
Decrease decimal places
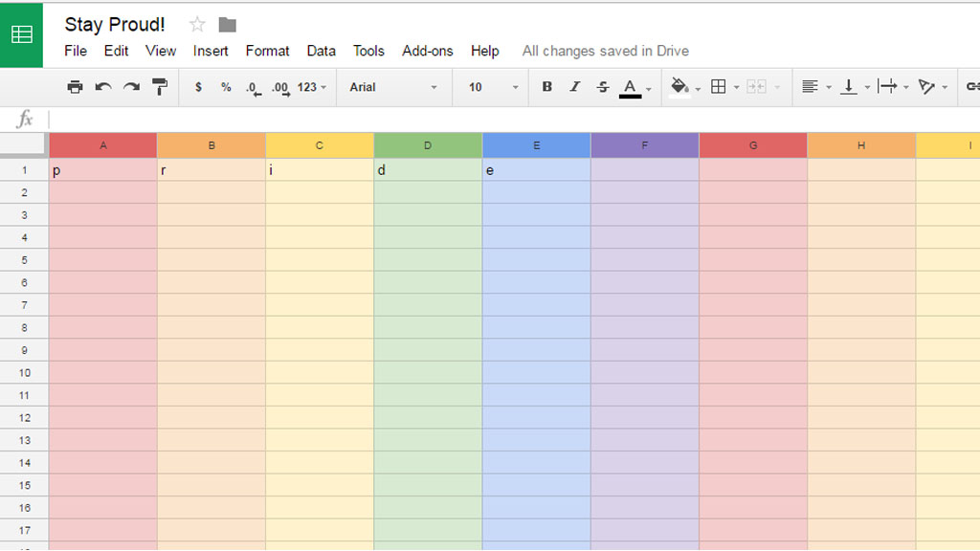coord(252,86)
